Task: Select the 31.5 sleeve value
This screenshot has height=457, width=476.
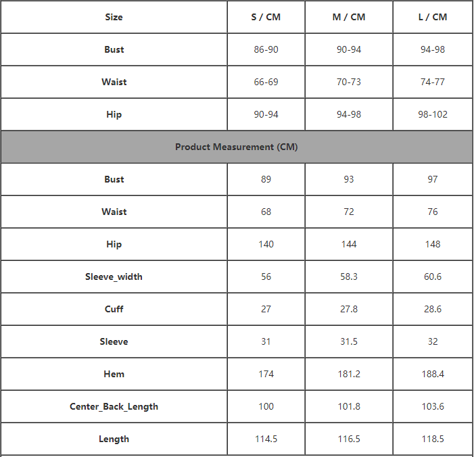Action: (348, 341)
